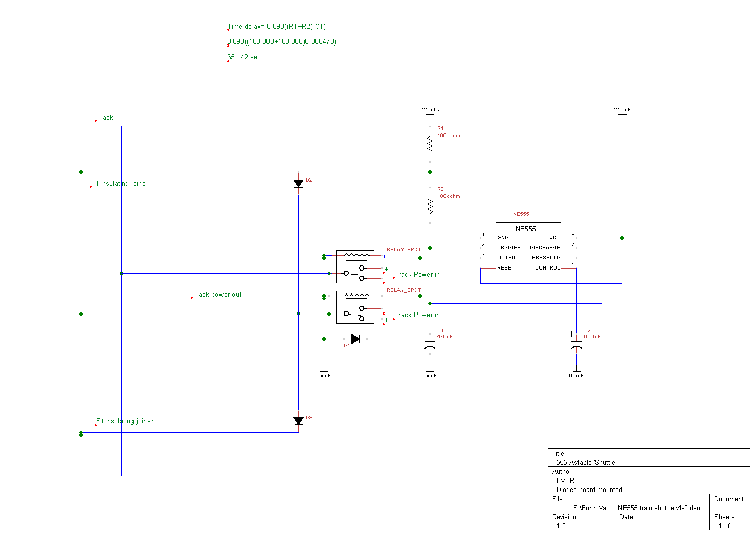Viewport: 756px width, 536px height.
Task: Click the TRIGGER pin label on the NE555
Action: (x=509, y=248)
